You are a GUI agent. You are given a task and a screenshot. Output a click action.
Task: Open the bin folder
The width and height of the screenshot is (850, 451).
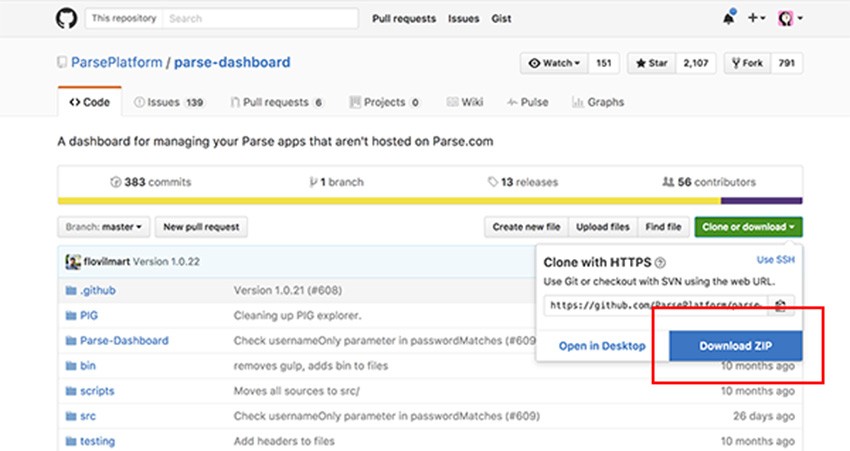(x=88, y=366)
